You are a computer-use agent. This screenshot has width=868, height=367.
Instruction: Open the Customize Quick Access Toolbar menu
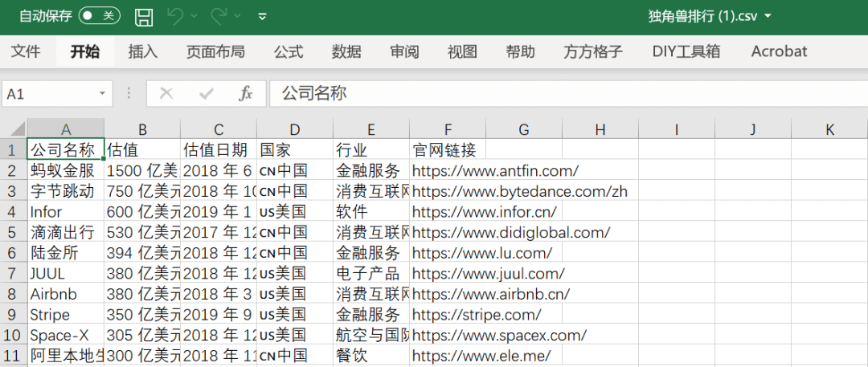(x=263, y=17)
